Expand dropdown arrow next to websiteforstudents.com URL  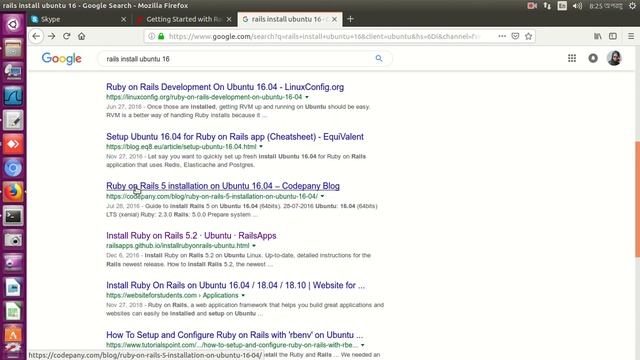click(243, 296)
